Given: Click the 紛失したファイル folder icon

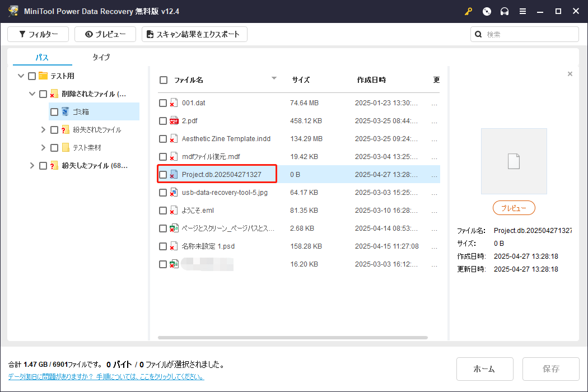Looking at the screenshot, I should point(54,165).
